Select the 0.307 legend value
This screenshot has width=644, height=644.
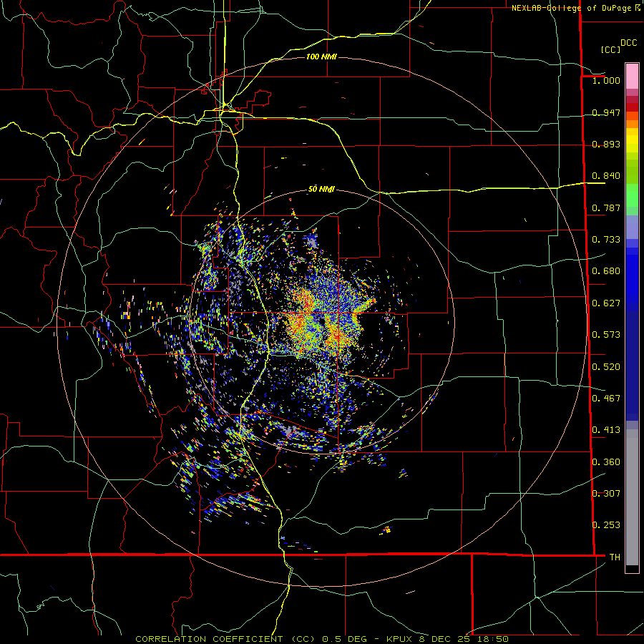click(606, 494)
